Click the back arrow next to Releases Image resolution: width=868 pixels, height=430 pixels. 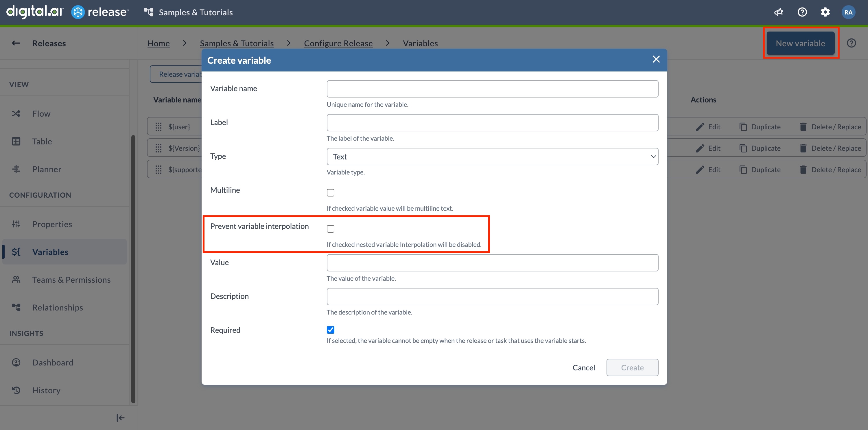[x=16, y=43]
